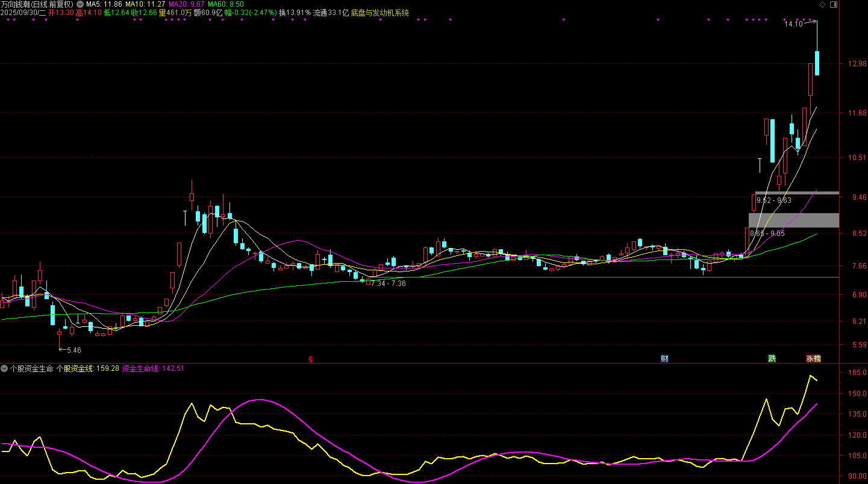868x484 pixels.
Task: Select the MA20 moving average label
Action: (186, 4)
